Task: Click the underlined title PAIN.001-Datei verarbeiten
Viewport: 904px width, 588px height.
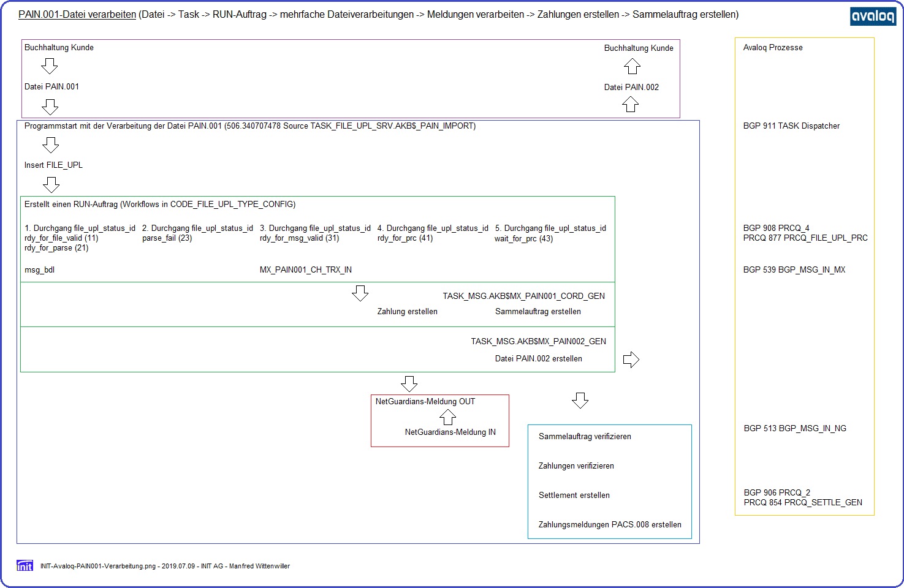Action: 77,14
